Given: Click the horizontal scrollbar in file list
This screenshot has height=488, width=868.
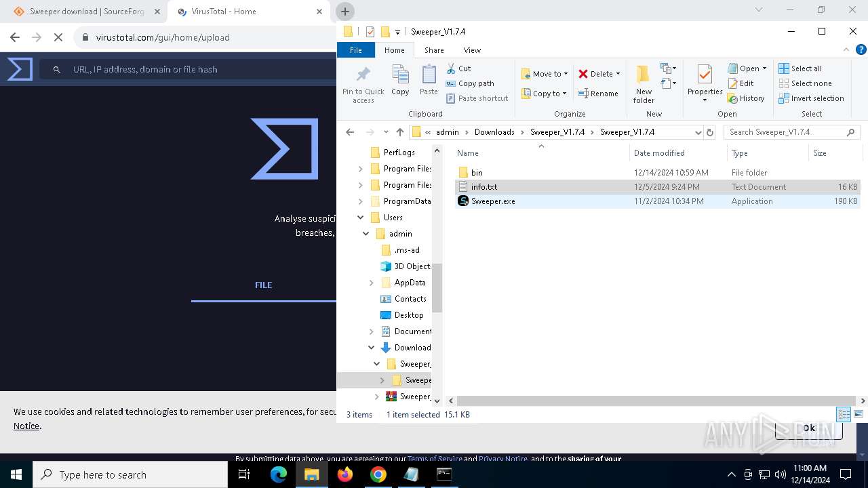Looking at the screenshot, I should 655,401.
